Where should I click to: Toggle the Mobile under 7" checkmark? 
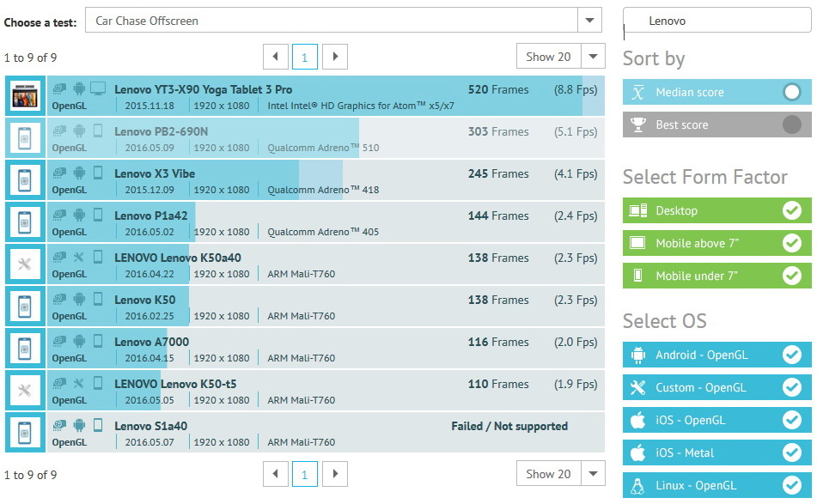(x=792, y=276)
